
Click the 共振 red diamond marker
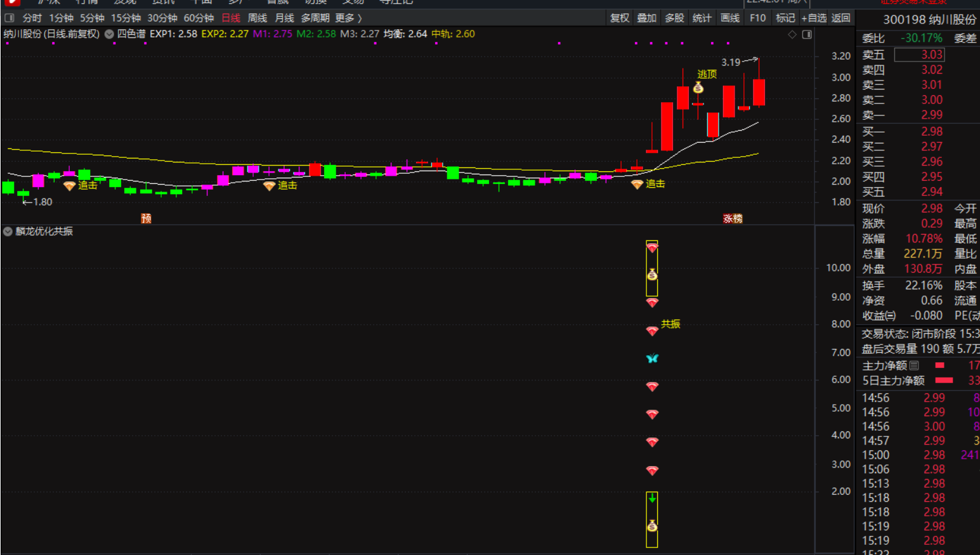[652, 330]
